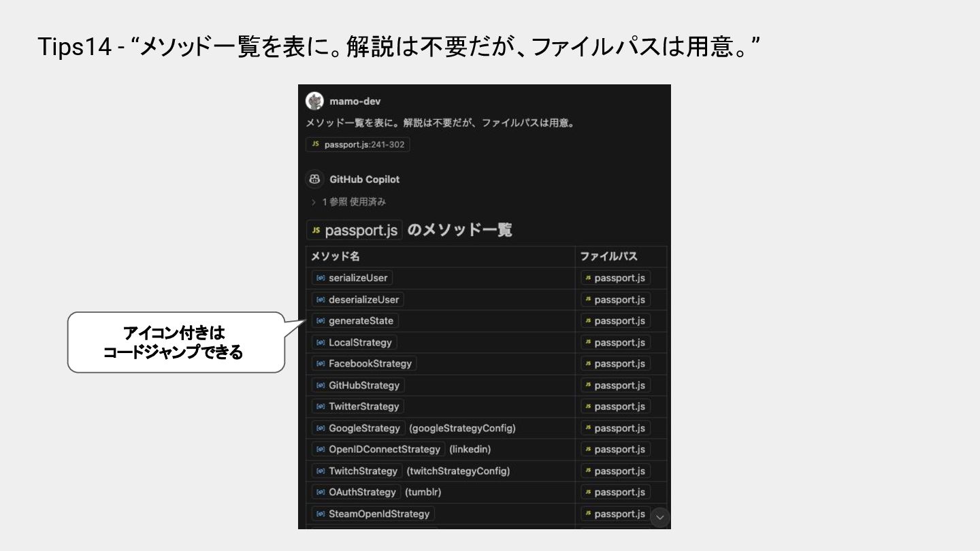Open passport.js in FacebookStrategy row
Screen dimensions: 980x551
[615, 363]
